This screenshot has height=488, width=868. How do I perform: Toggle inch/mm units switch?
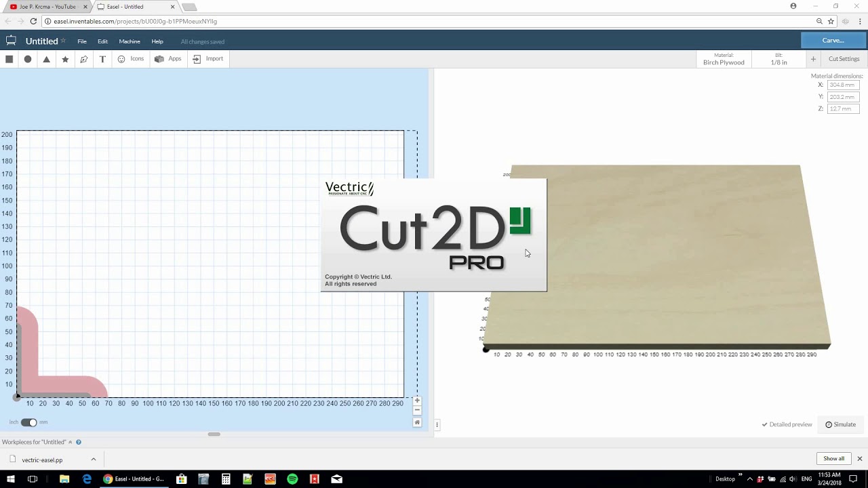[x=28, y=422]
